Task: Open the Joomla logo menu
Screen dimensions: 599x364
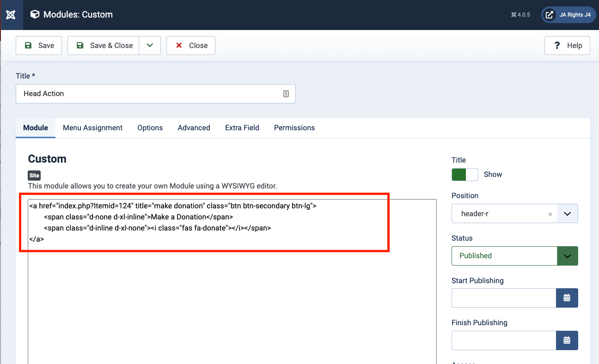Action: [11, 15]
